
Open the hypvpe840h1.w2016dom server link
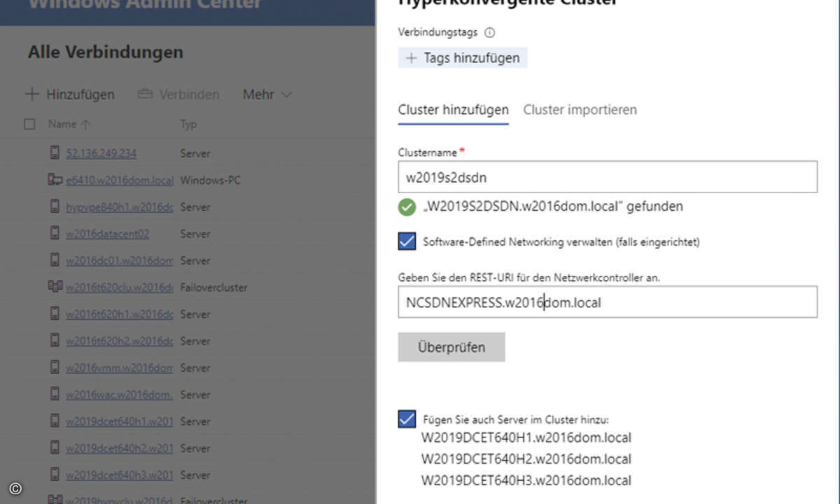click(120, 206)
